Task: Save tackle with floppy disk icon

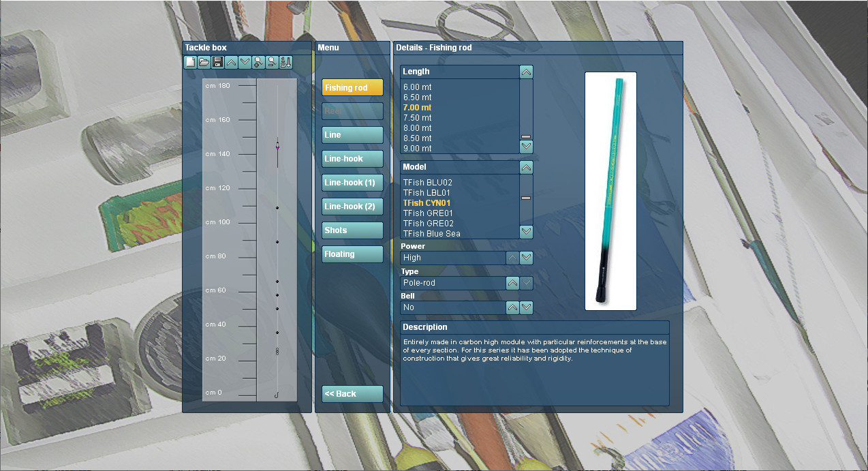Action: [x=218, y=63]
